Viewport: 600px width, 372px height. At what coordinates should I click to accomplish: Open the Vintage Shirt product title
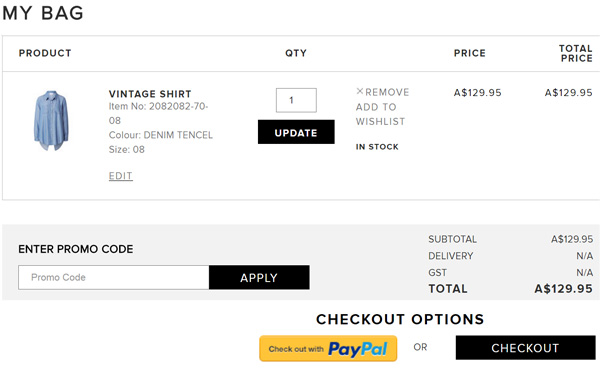click(x=150, y=94)
